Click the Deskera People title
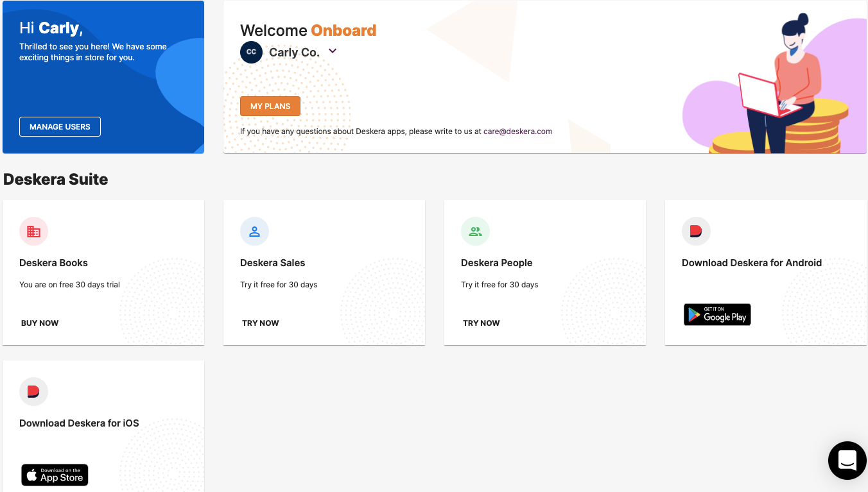The width and height of the screenshot is (868, 492). click(x=497, y=263)
